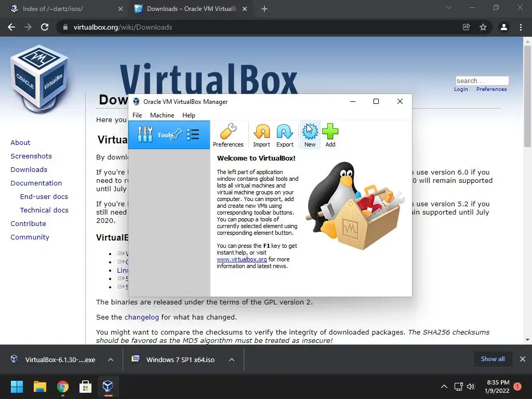Image resolution: width=532 pixels, height=399 pixels.
Task: Open the Help menu in VirtualBox Manager
Action: [x=189, y=115]
